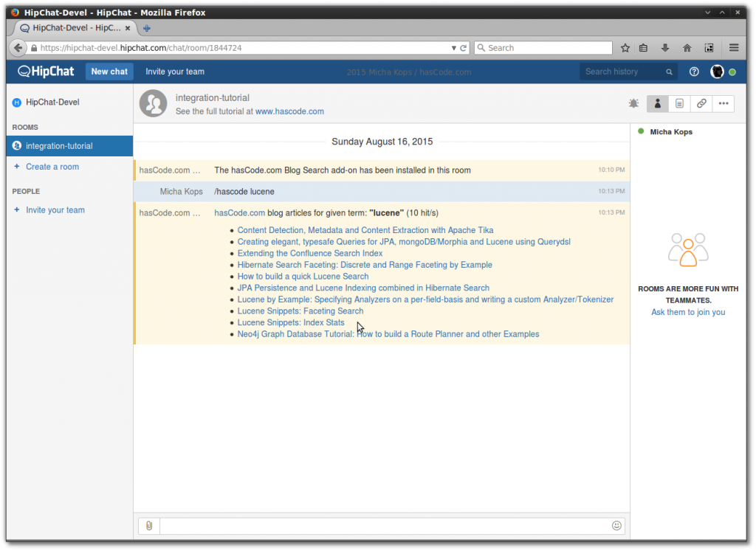Attach a file with the paperclip icon
The image size is (756, 551).
(x=148, y=525)
